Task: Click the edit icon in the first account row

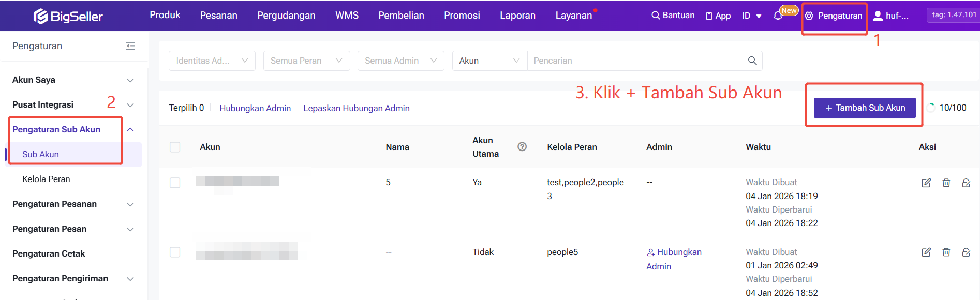Action: [x=926, y=183]
